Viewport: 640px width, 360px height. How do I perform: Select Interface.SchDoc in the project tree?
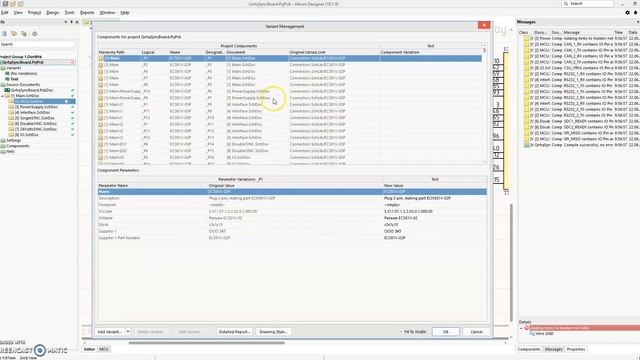click(x=32, y=113)
